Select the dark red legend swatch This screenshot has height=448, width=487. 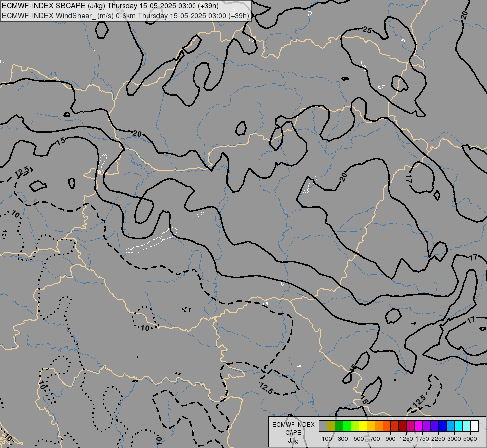(x=402, y=426)
